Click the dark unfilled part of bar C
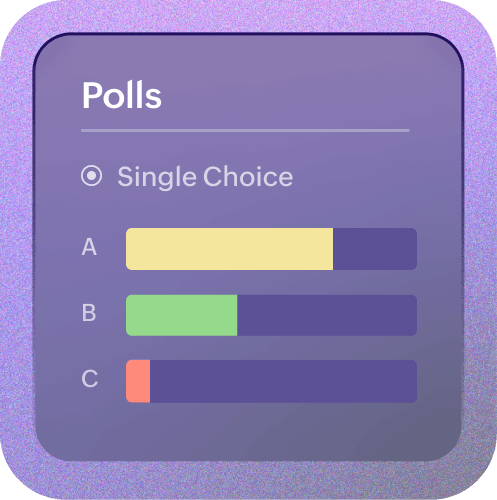This screenshot has height=500, width=497. [x=283, y=381]
